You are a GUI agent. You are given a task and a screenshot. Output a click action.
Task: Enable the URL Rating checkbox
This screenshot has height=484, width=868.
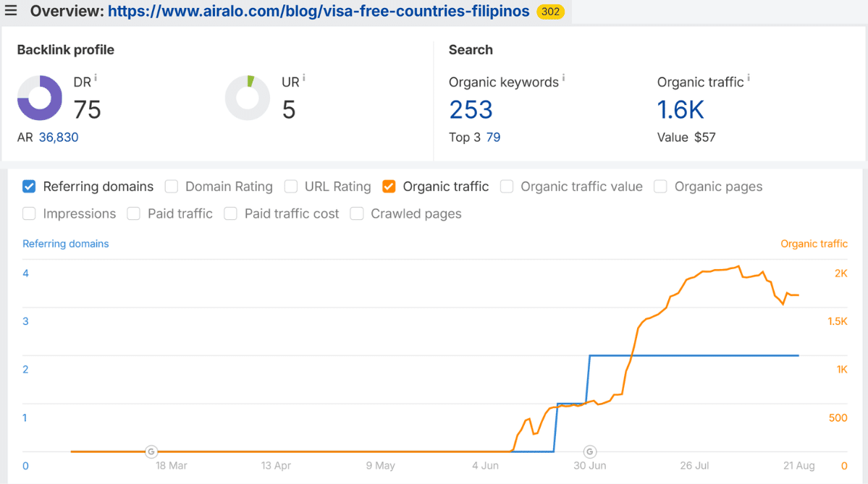point(290,187)
